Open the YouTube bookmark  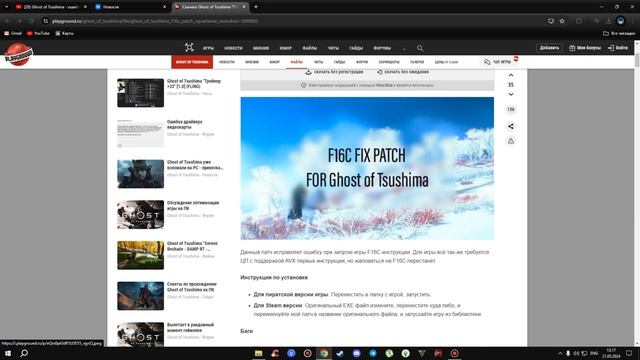(38, 33)
